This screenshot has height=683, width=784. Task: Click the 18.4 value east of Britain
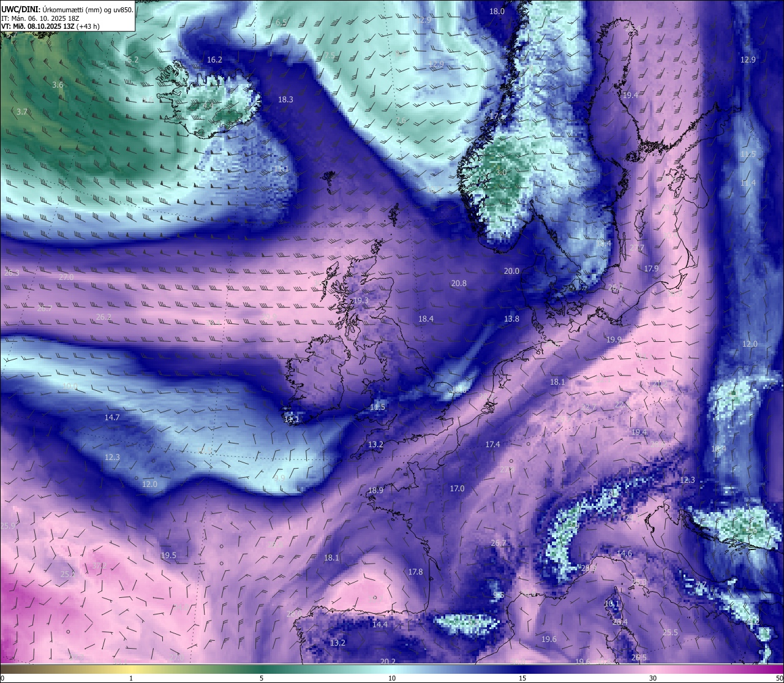click(x=426, y=319)
